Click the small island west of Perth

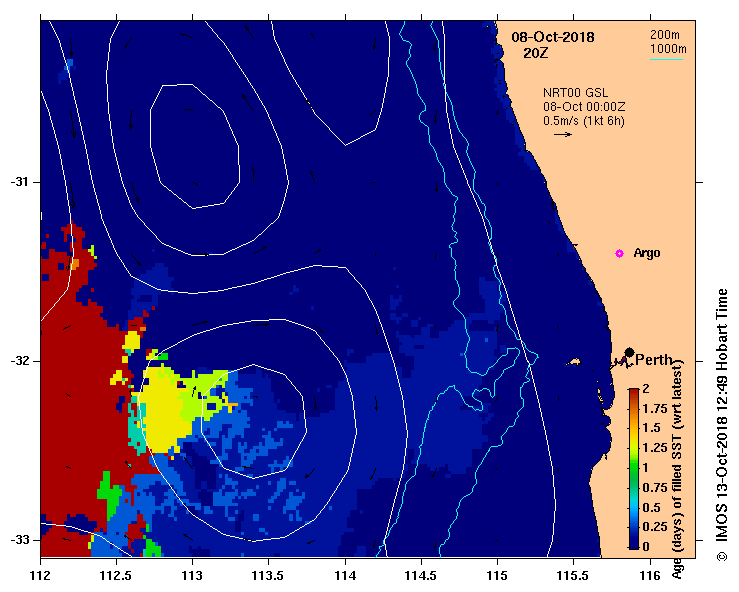[x=574, y=362]
